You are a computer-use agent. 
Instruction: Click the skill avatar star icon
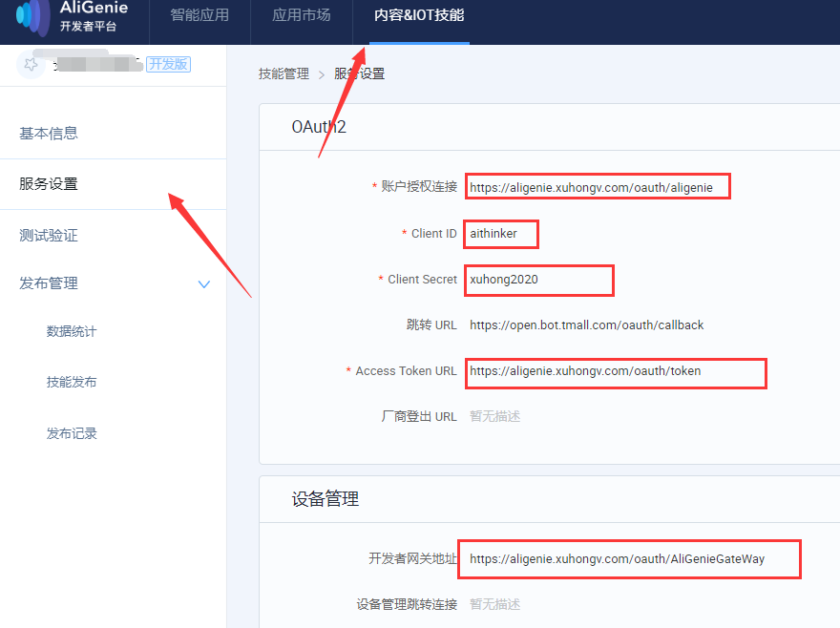pyautogui.click(x=31, y=65)
